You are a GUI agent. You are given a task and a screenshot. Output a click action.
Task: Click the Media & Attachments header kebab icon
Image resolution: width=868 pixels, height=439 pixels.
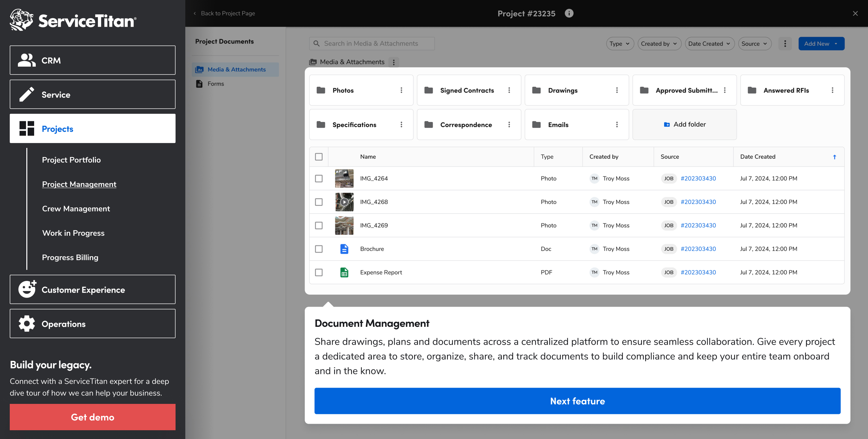click(x=394, y=62)
